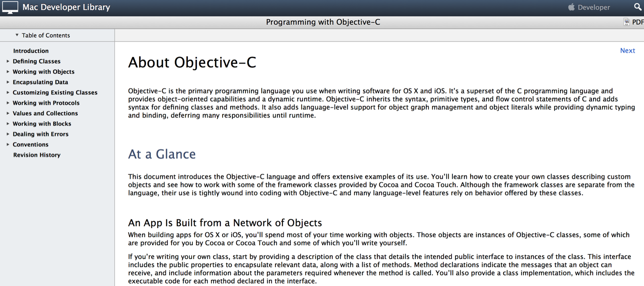Click the Mac computer monitor icon
The width and height of the screenshot is (644, 286).
tap(10, 7)
